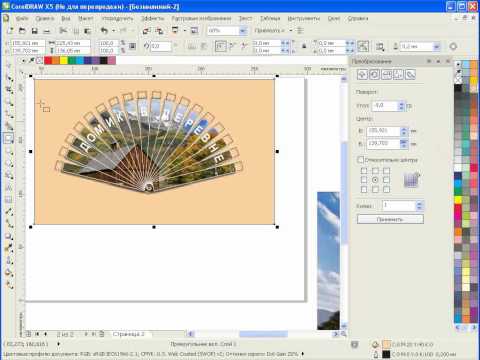Screen dimensions: 480x360
Task: Open the Text menu
Action: tap(245, 18)
